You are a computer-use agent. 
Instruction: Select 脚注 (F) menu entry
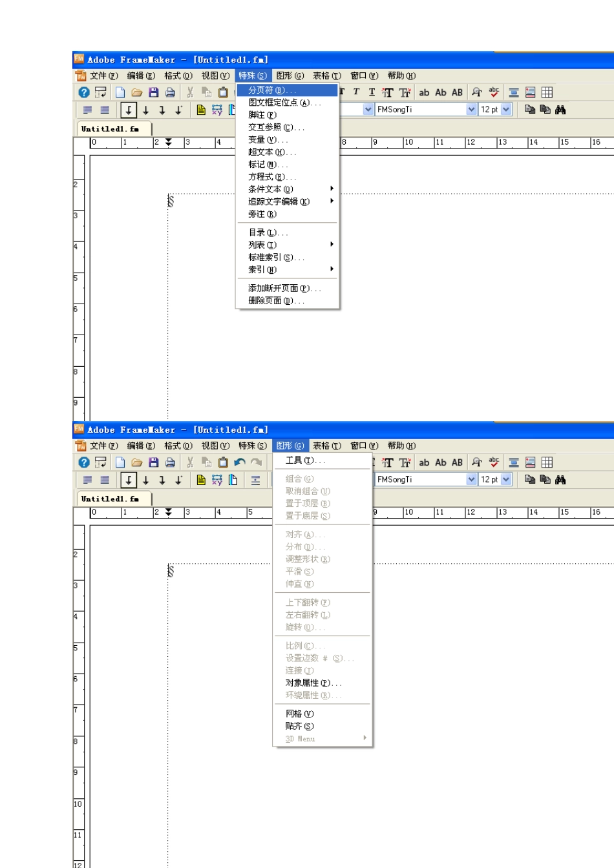tap(288, 115)
